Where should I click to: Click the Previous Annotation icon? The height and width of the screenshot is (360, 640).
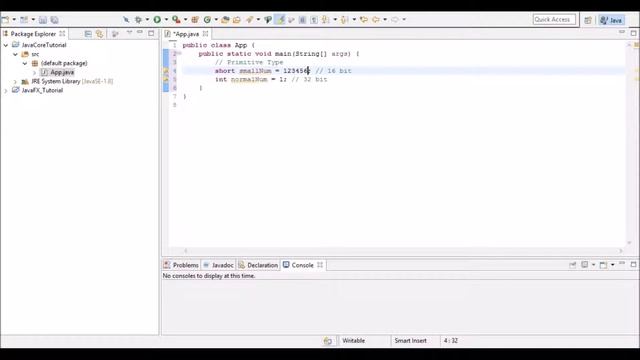coord(344,19)
